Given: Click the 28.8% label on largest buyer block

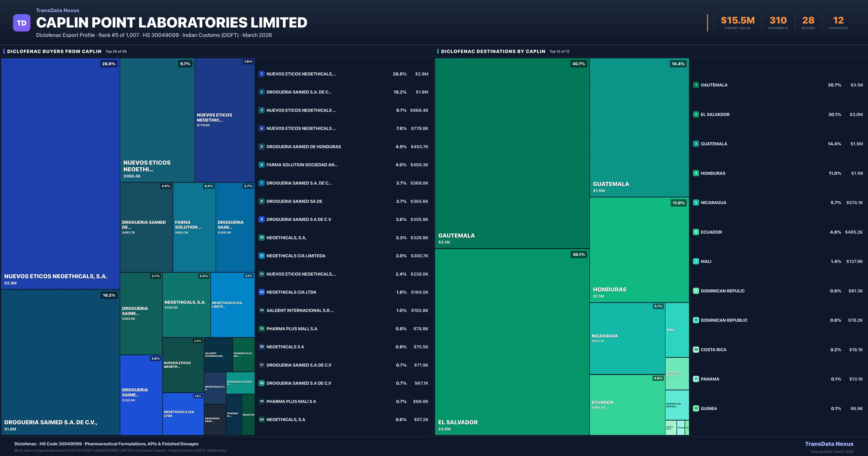Looking at the screenshot, I should pyautogui.click(x=109, y=64).
